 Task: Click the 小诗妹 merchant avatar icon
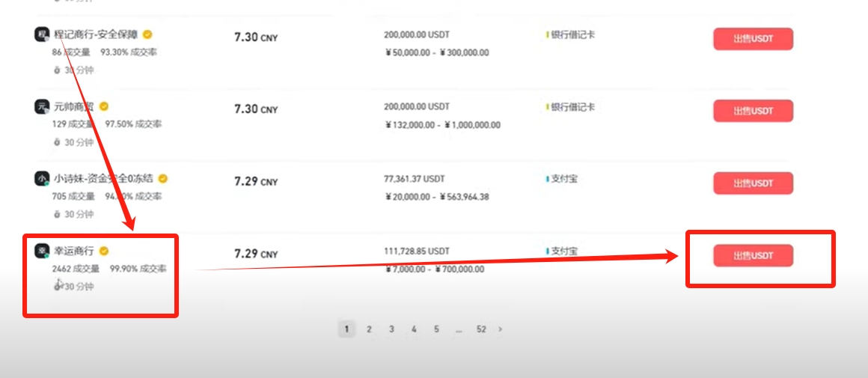coord(42,179)
